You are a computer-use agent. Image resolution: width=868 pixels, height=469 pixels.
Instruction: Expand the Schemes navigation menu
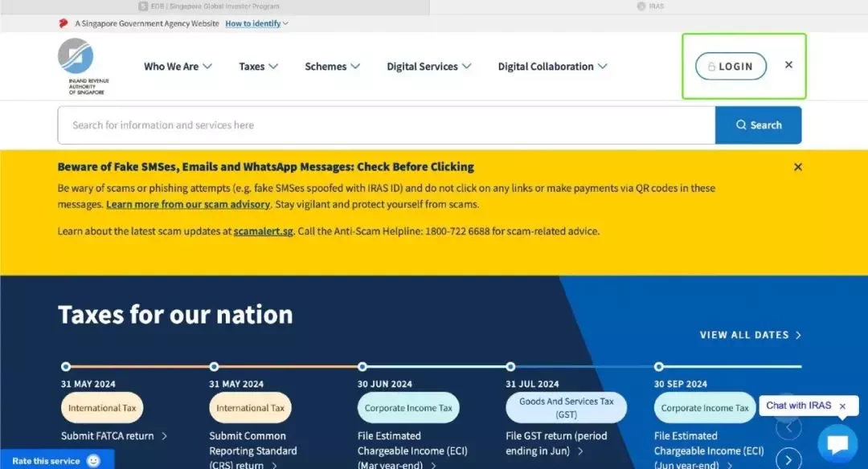332,67
